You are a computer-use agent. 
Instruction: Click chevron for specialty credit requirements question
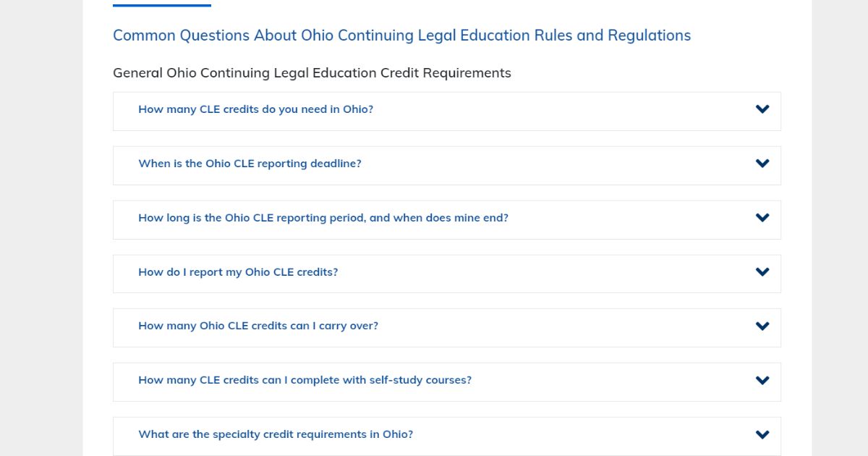pyautogui.click(x=762, y=435)
